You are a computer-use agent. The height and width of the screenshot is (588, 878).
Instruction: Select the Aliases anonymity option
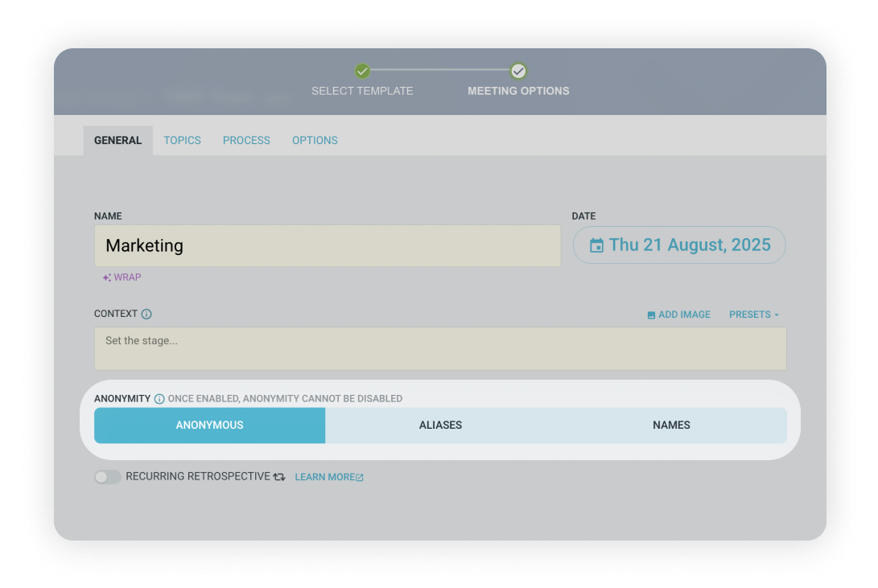coord(440,426)
